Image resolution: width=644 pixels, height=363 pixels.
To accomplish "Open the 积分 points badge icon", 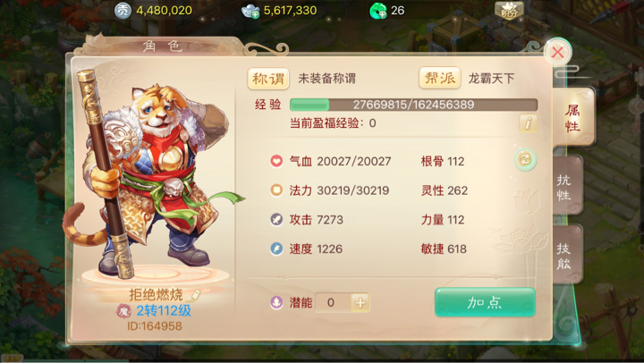I will [x=509, y=11].
